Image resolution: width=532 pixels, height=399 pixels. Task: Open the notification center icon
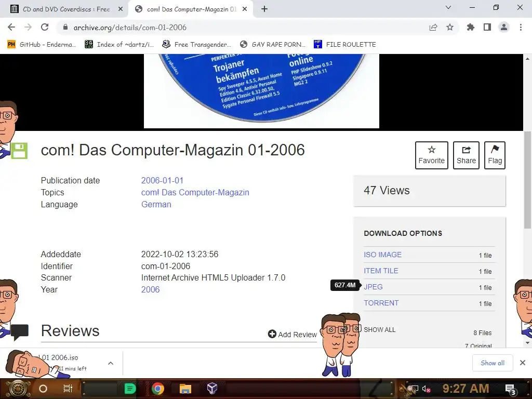pos(510,389)
